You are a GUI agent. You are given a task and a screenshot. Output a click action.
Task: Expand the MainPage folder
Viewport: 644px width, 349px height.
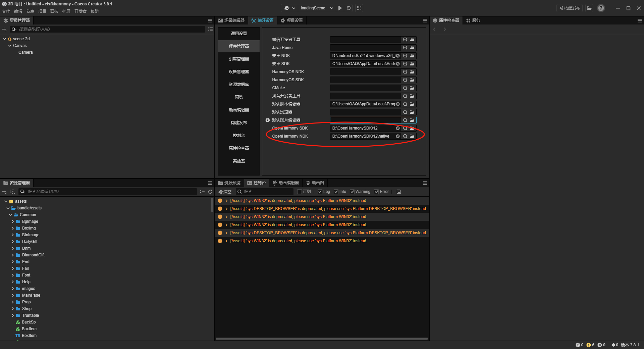click(13, 295)
